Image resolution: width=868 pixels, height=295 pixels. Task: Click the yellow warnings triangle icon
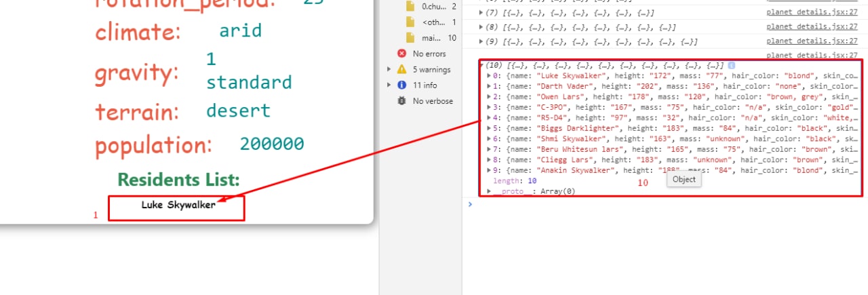tap(401, 69)
